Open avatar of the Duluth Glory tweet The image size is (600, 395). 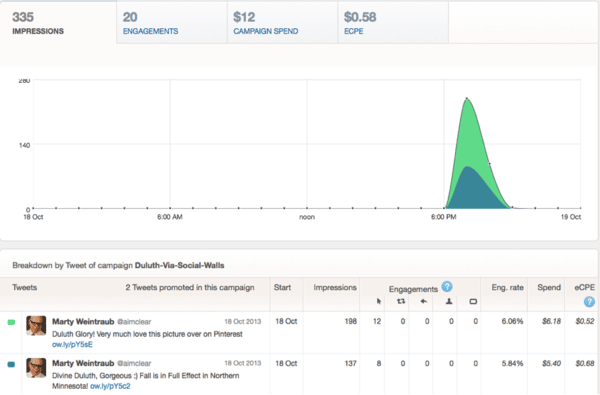(36, 326)
